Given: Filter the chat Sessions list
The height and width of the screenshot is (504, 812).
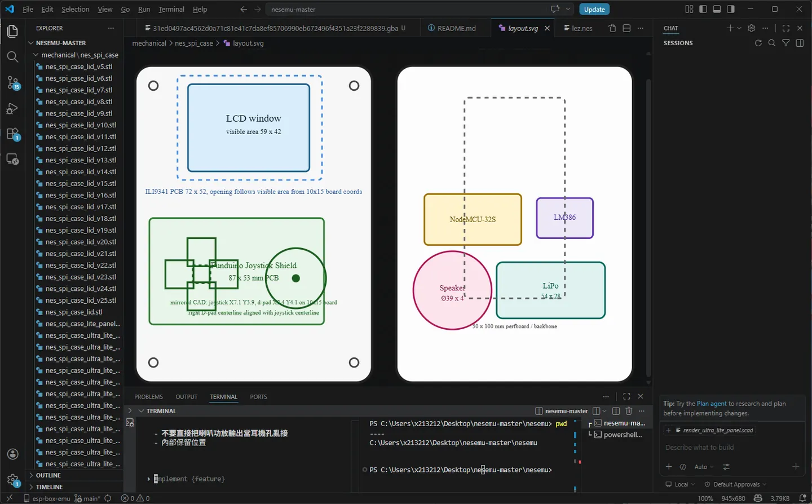Looking at the screenshot, I should tap(786, 43).
